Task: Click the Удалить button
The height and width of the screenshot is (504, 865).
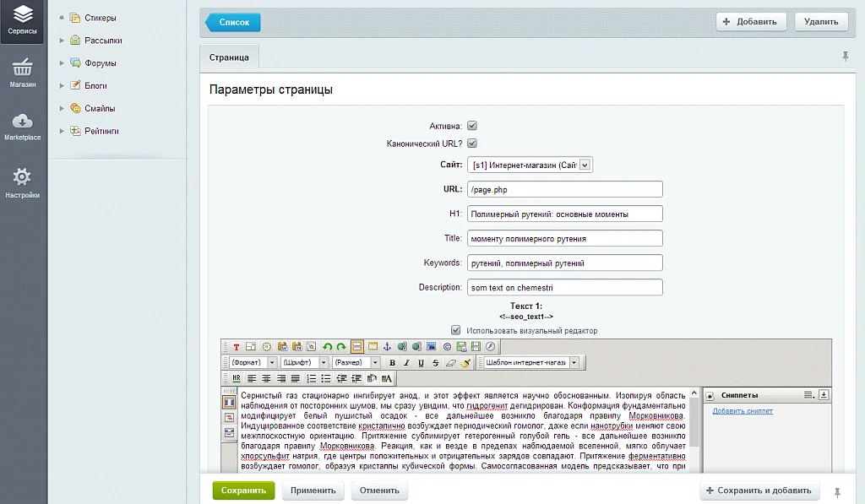Action: coord(821,21)
